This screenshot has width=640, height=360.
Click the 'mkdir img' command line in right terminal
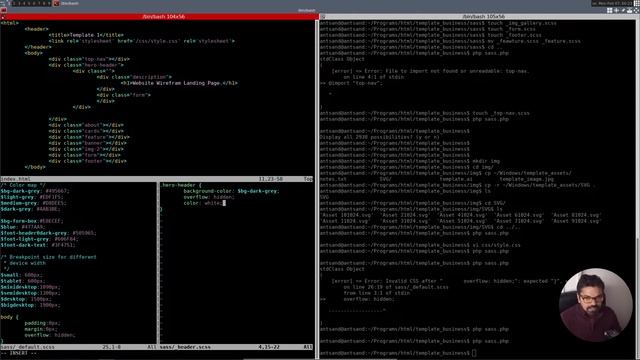(x=410, y=161)
